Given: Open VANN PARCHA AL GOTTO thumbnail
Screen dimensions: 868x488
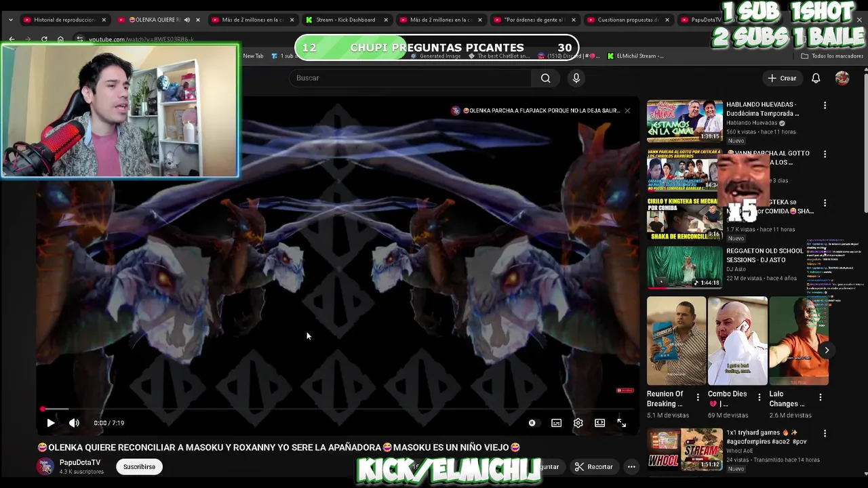Looking at the screenshot, I should point(684,170).
